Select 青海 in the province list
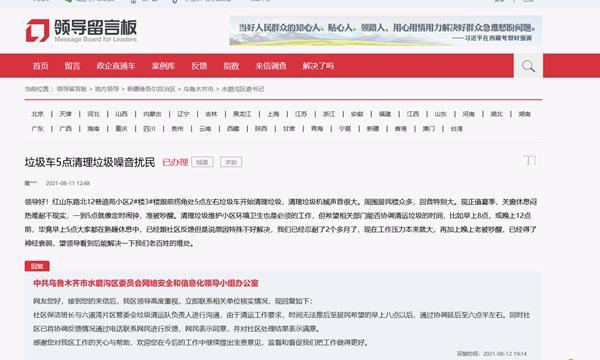 point(317,129)
